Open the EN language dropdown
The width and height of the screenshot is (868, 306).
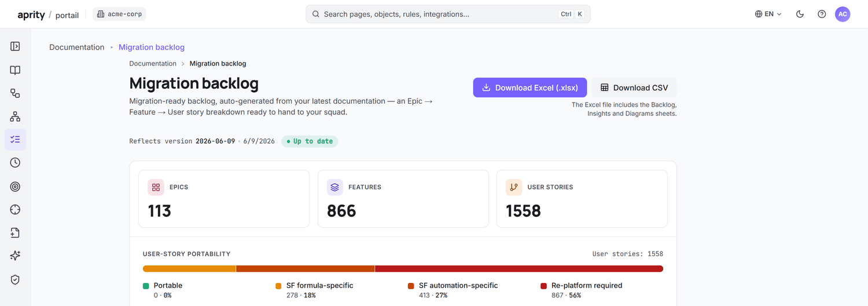point(768,14)
